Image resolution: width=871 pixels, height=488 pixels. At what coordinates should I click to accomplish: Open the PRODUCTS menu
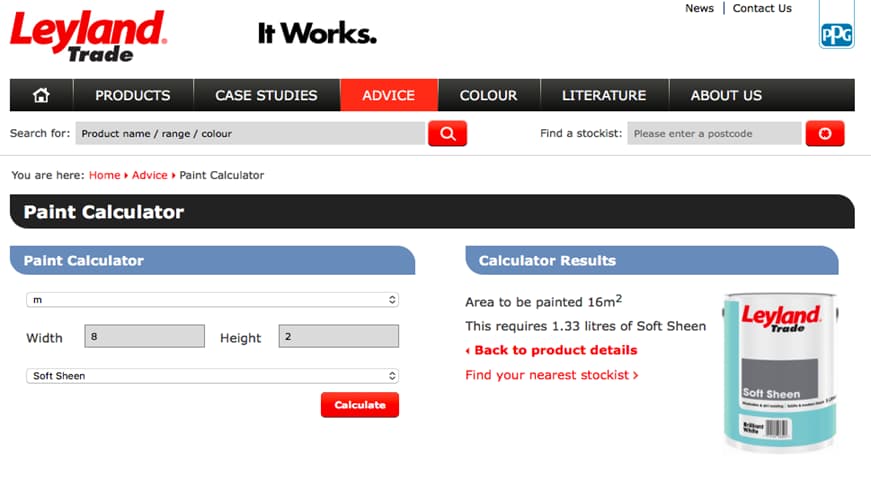click(133, 95)
